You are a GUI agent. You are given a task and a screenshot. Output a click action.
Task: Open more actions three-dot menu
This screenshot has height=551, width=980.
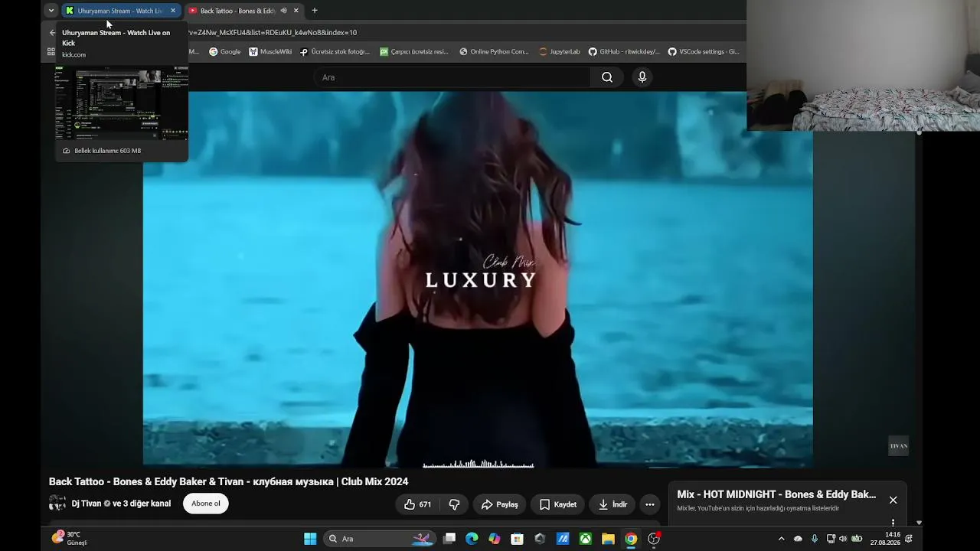pyautogui.click(x=650, y=504)
